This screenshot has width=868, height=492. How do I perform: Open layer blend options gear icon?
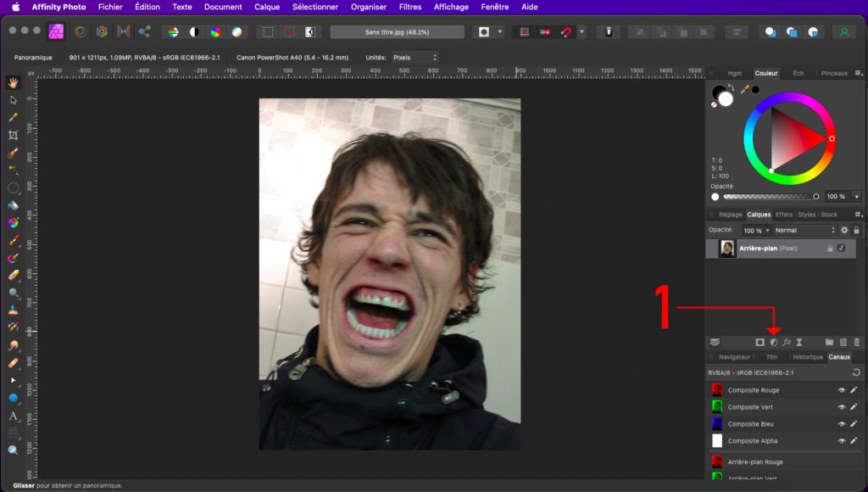(x=844, y=230)
